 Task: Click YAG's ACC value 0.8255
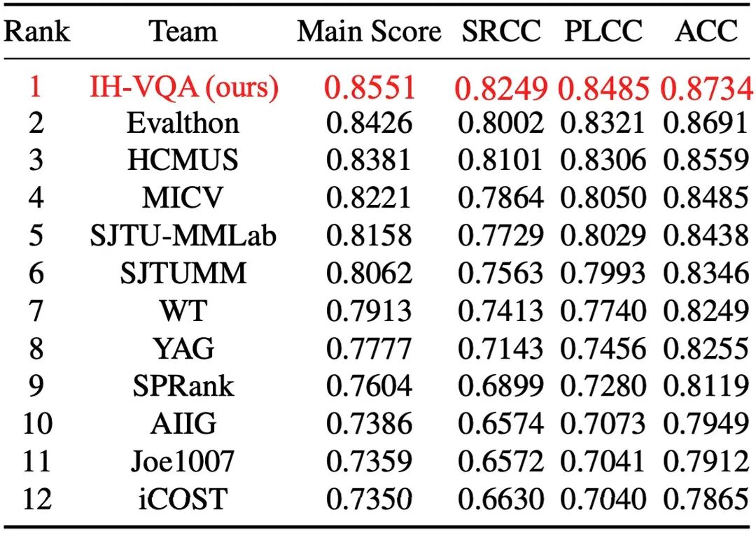706,348
